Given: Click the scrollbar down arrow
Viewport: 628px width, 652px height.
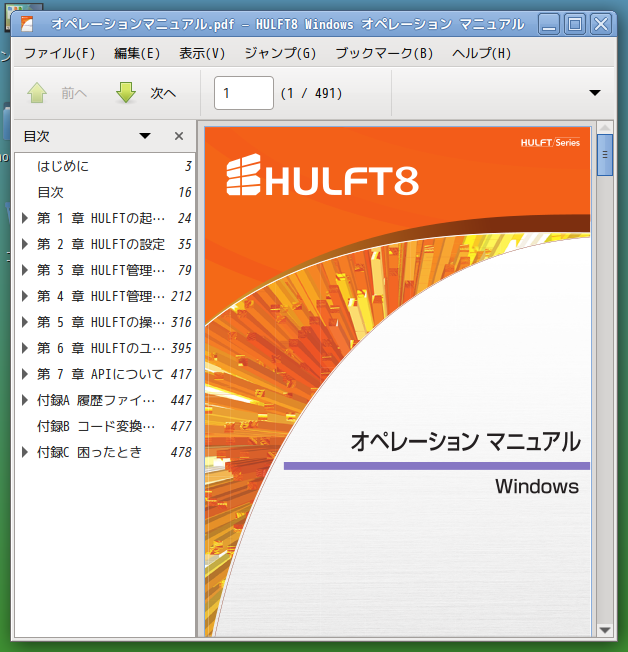Looking at the screenshot, I should [605, 630].
